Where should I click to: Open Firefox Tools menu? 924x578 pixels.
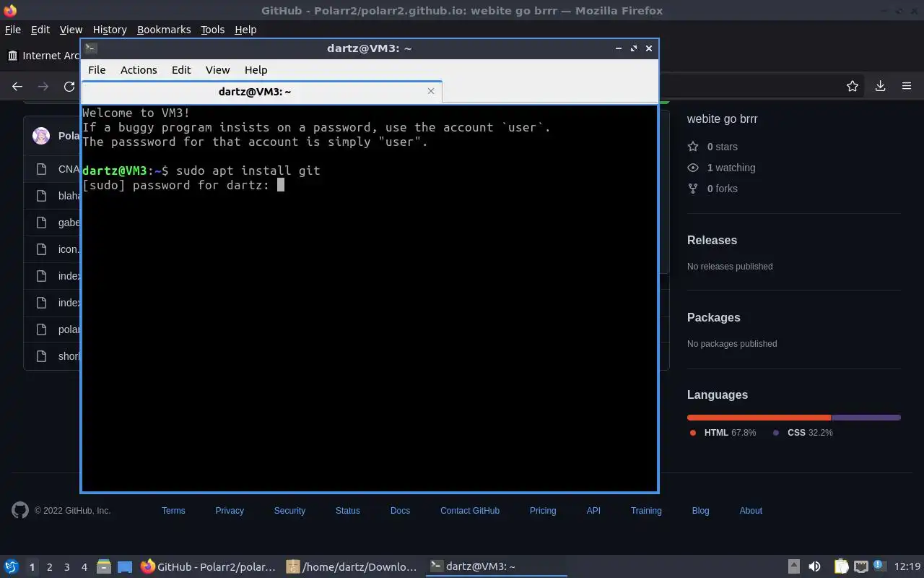[212, 30]
